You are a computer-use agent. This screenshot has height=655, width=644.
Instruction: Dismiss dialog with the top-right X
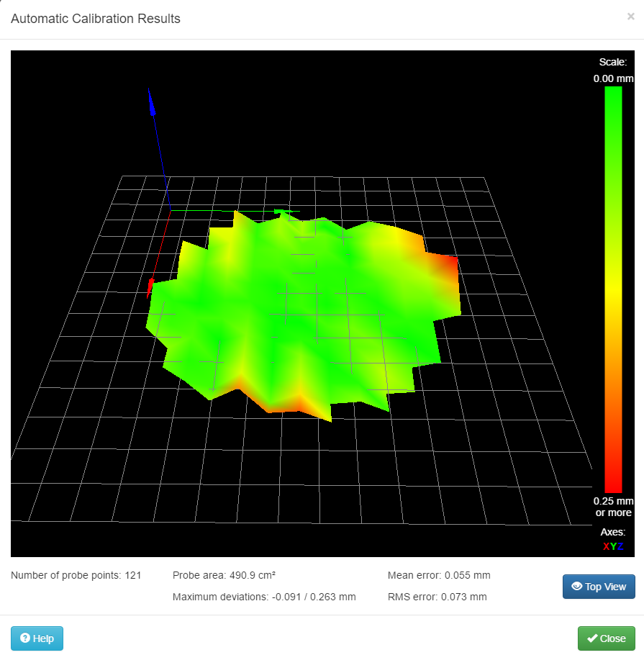point(631,17)
